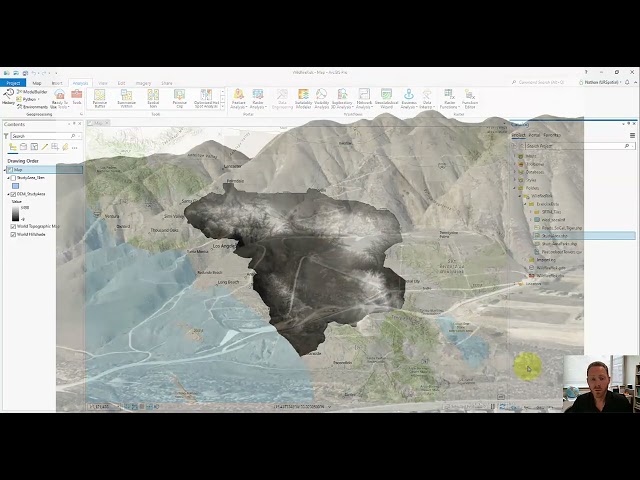Open the Suitability Modeler

pos(303,99)
